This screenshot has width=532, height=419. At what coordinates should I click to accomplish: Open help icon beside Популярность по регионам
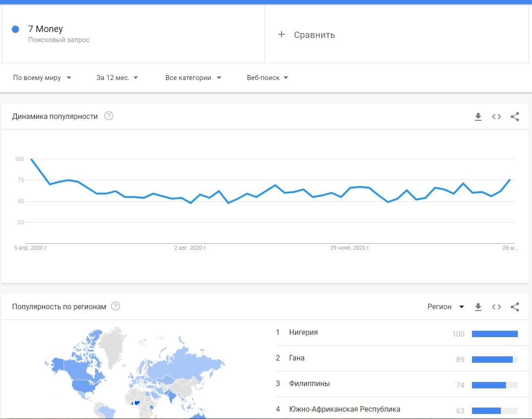116,306
